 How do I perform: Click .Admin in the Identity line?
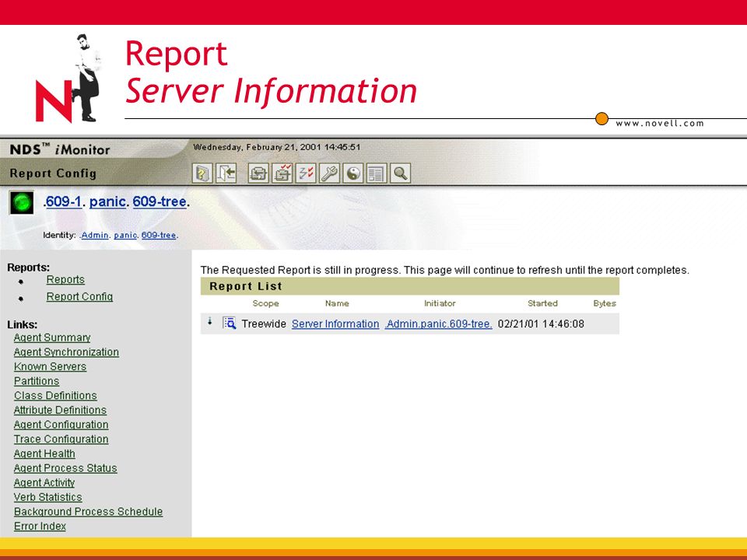pyautogui.click(x=94, y=235)
